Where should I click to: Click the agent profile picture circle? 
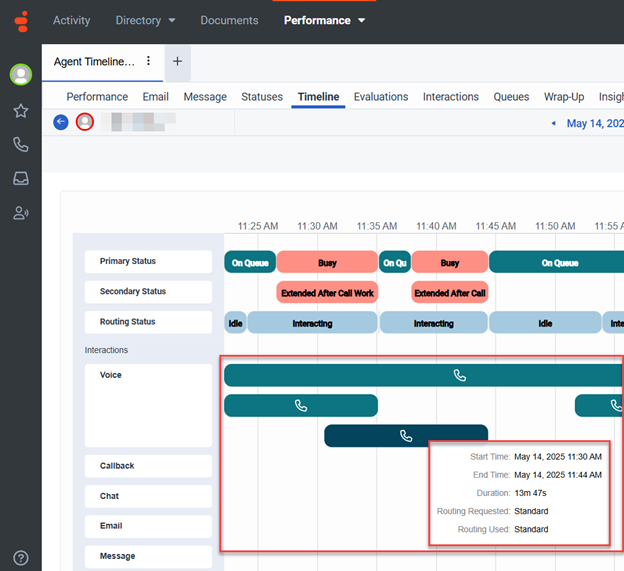pyautogui.click(x=85, y=122)
